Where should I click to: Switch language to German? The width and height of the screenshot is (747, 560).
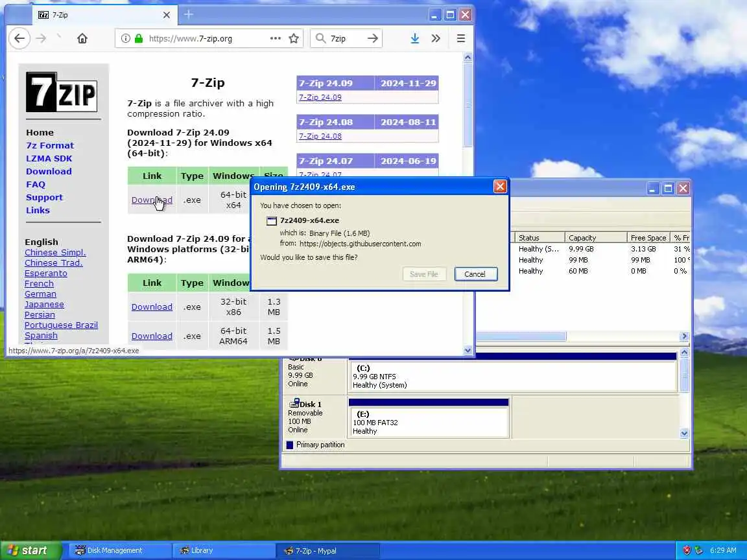pyautogui.click(x=40, y=294)
